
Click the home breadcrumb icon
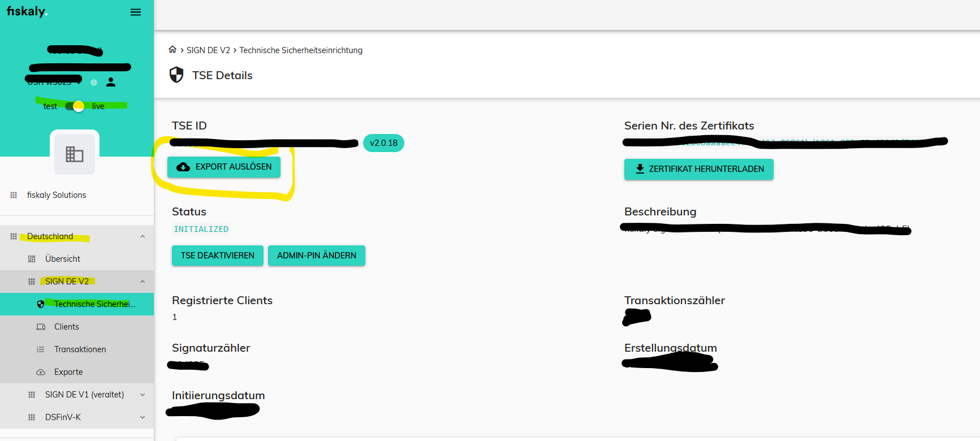172,50
